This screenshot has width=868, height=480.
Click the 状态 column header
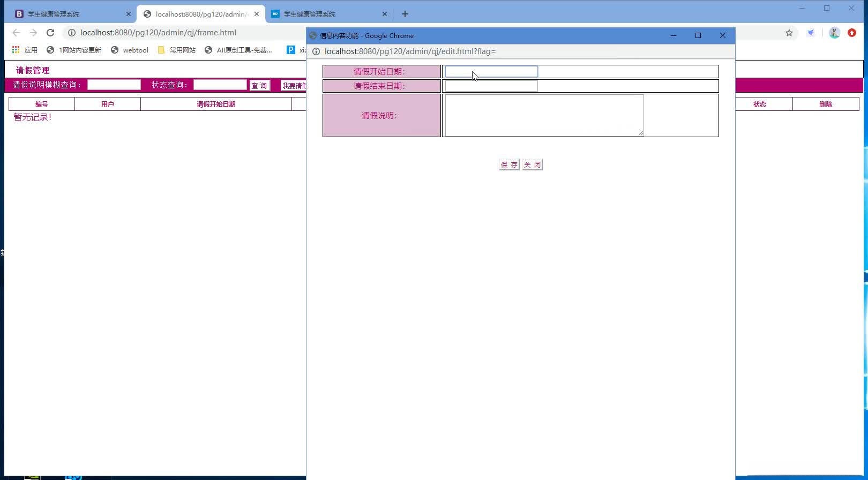pyautogui.click(x=760, y=104)
